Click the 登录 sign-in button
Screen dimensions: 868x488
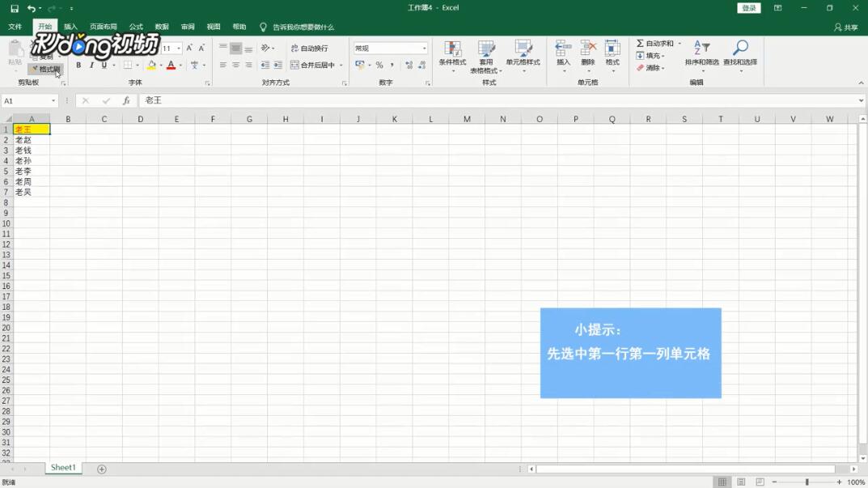point(749,8)
